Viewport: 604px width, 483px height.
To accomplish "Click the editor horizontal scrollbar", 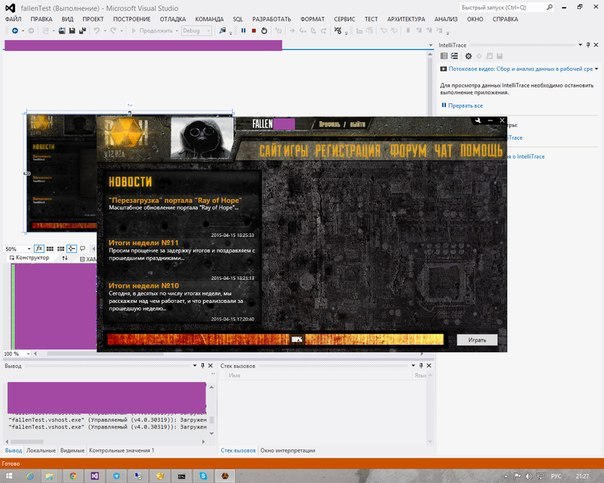I will click(x=229, y=354).
